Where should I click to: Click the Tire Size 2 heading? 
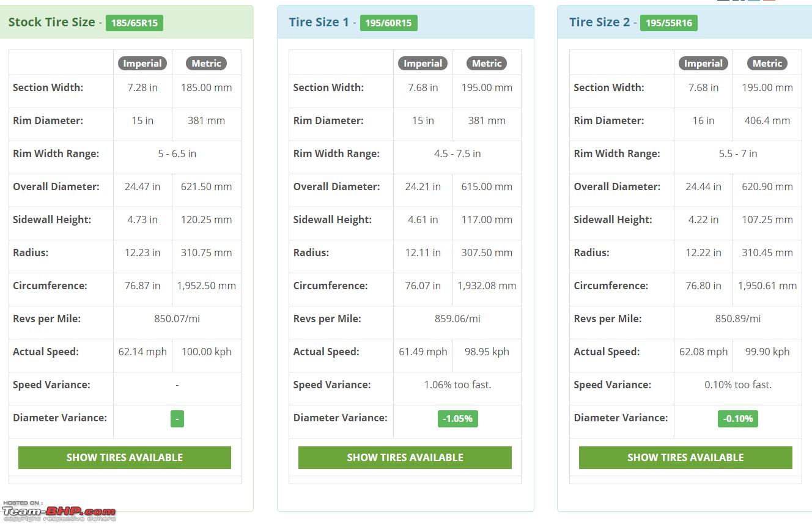point(599,22)
